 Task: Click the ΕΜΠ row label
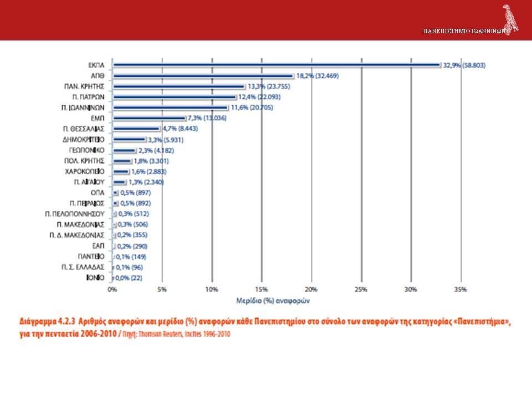98,118
